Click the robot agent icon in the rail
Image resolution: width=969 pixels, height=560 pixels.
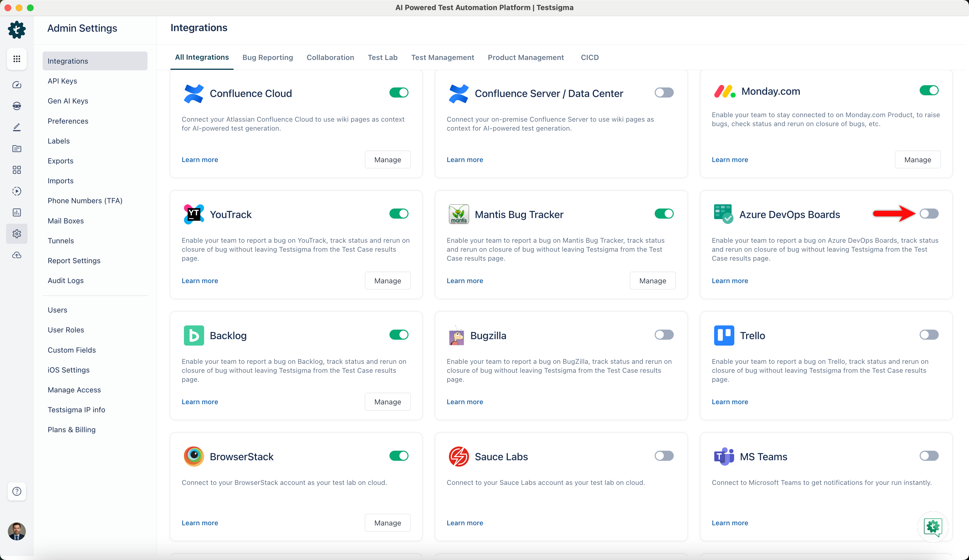click(17, 106)
